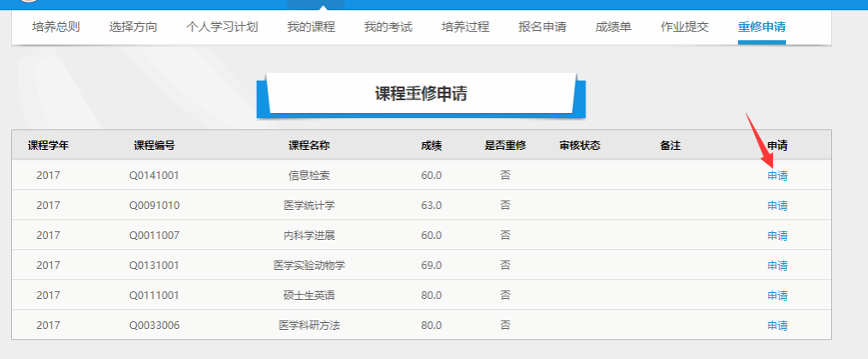
Task: Click the 成绩 column header
Action: pos(431,146)
